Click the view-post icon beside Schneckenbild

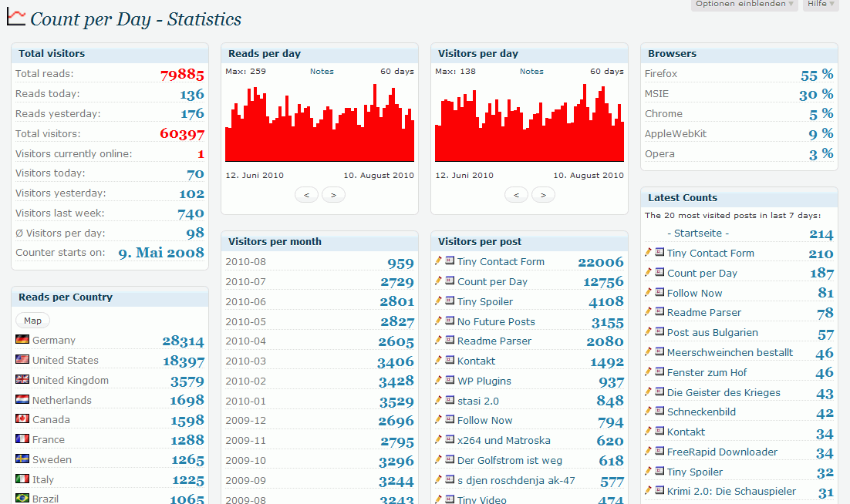point(659,412)
